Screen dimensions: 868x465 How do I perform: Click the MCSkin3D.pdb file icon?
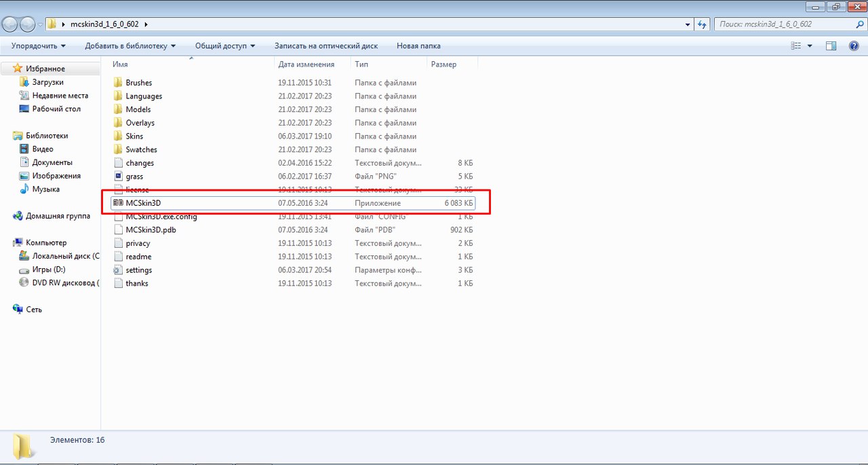(117, 230)
